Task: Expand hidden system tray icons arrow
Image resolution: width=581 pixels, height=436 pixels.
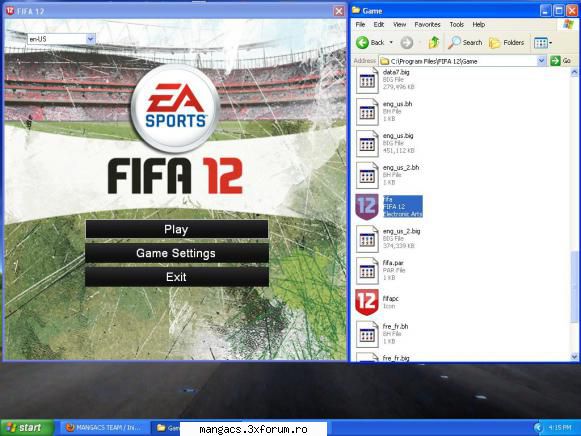Action: pyautogui.click(x=538, y=428)
